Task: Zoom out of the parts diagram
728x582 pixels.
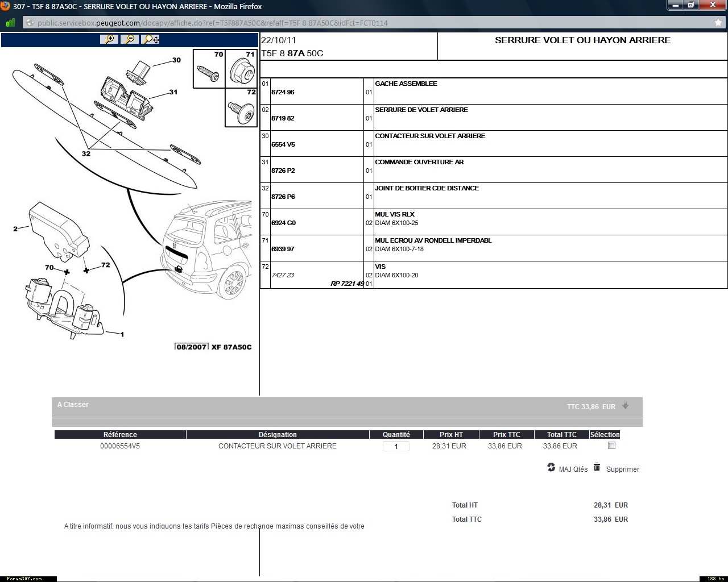Action: 130,39
